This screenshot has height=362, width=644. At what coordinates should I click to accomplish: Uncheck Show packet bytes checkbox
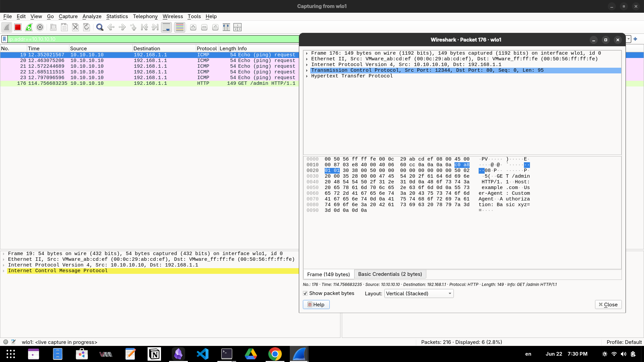coord(305,293)
